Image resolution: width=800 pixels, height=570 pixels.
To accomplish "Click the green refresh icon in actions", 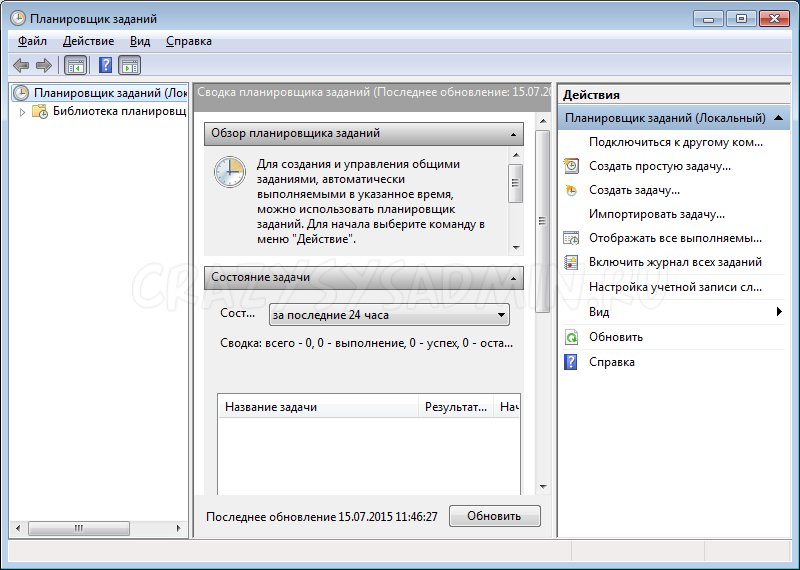I will pos(571,338).
